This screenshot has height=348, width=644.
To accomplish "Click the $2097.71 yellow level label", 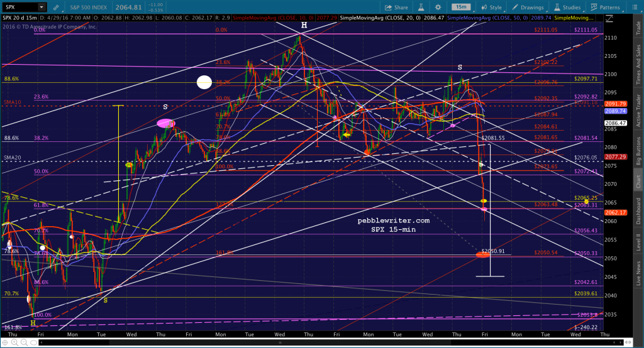I will tap(586, 79).
